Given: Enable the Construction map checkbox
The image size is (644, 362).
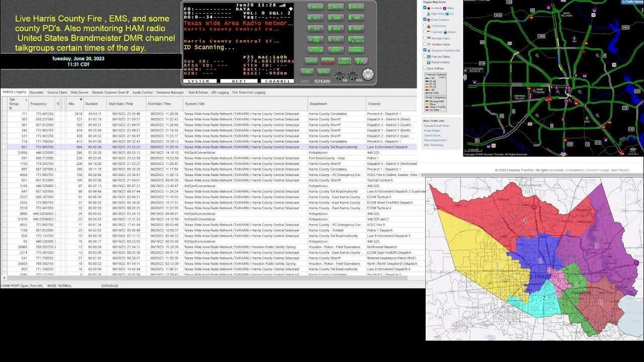Looking at the screenshot, I should click(425, 26).
